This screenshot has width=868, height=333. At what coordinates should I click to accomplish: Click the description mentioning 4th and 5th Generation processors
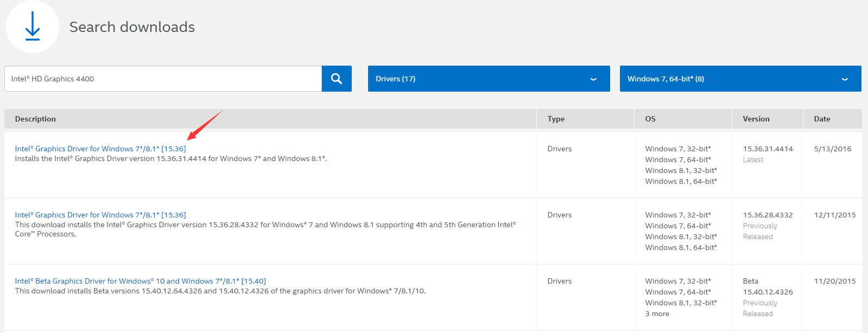coord(265,229)
